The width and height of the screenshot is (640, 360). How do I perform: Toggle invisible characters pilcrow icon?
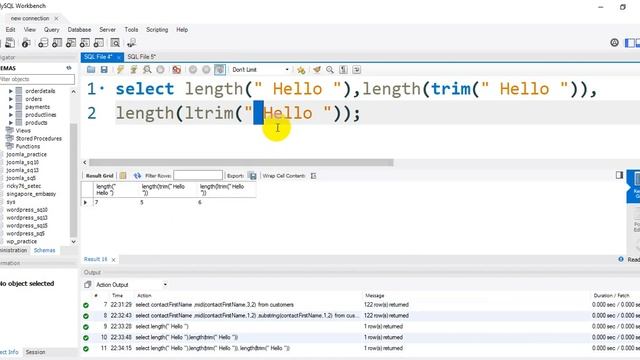point(343,70)
